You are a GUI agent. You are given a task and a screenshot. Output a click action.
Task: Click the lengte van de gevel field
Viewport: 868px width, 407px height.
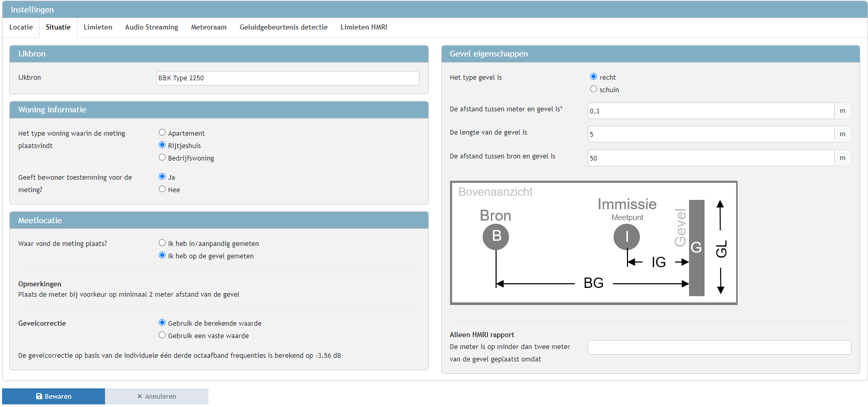click(711, 134)
